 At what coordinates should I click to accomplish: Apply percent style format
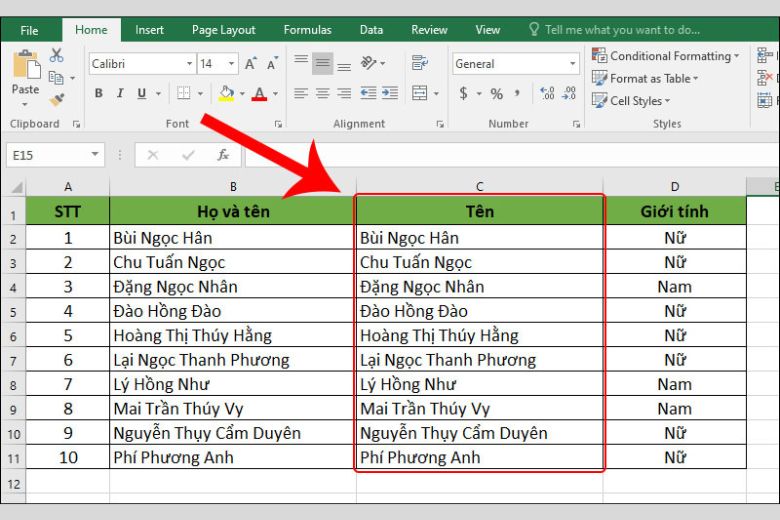click(496, 94)
